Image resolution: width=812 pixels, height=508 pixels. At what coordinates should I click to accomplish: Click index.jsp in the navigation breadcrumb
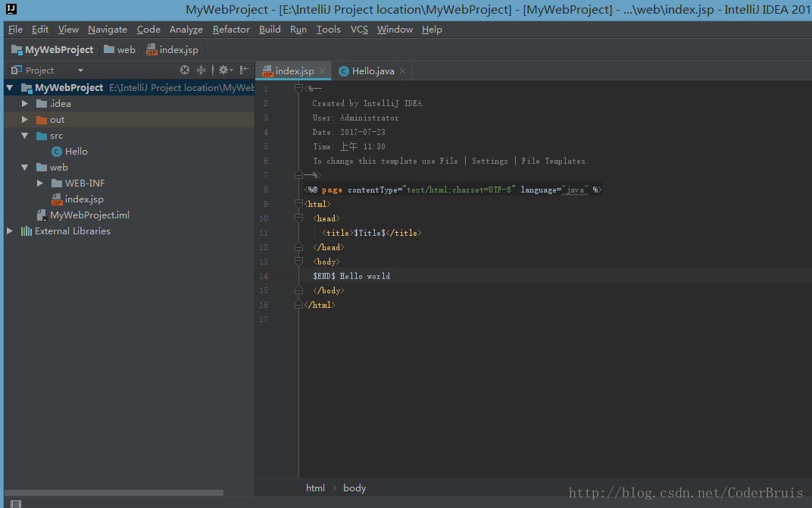coord(179,50)
